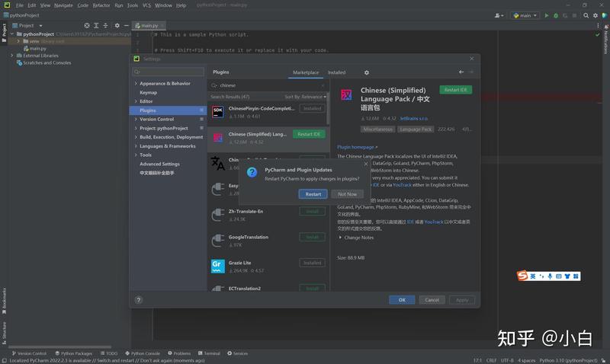Image resolution: width=610 pixels, height=364 pixels.
Task: Select the ChinesePinyin SDK plugin icon
Action: pos(218,112)
